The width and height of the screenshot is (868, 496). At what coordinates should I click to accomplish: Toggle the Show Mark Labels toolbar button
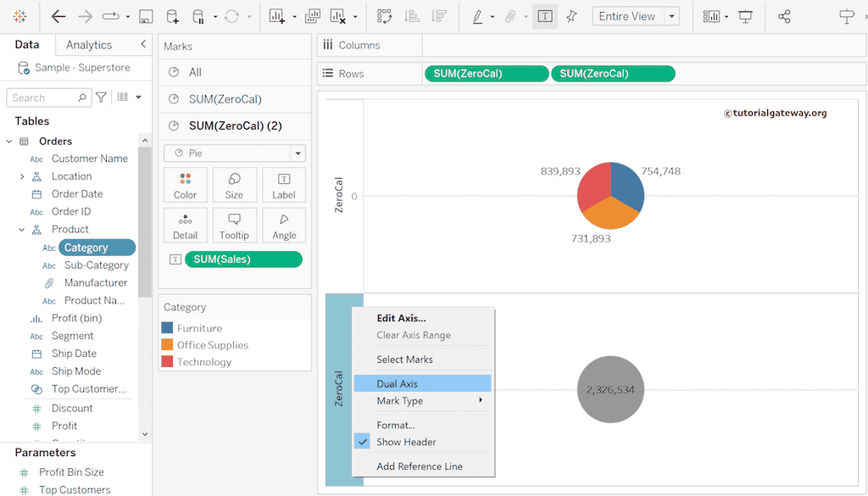pos(544,16)
